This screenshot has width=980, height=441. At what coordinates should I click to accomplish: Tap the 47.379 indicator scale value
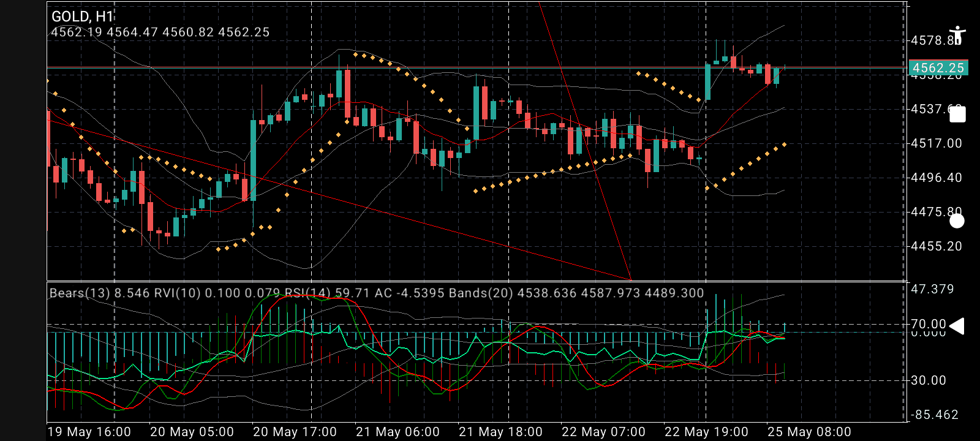coord(932,289)
